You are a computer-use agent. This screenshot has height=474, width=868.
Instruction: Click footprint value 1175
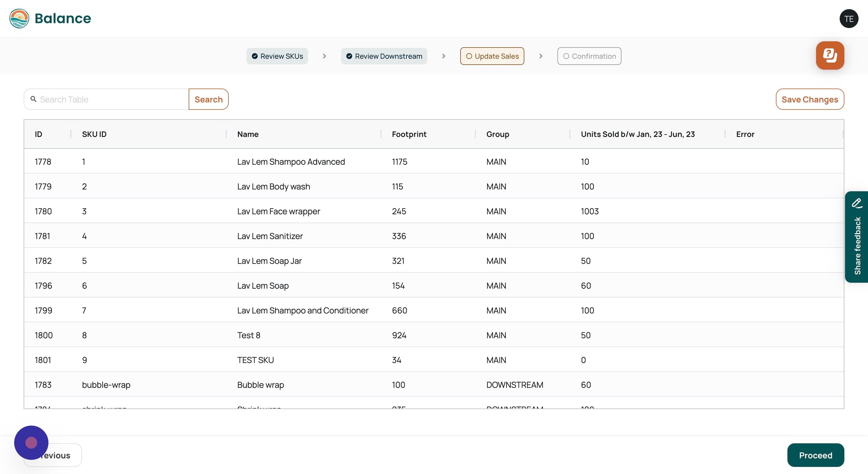[399, 162]
